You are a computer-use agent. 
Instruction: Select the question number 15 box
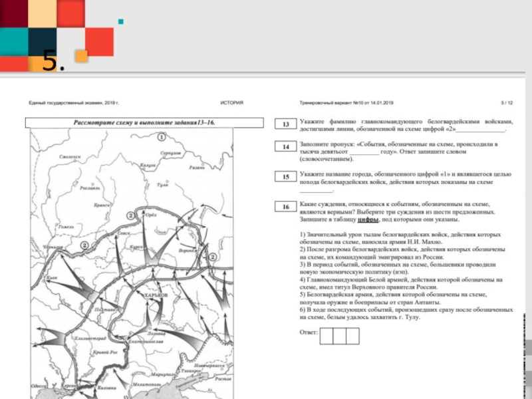[x=285, y=177]
